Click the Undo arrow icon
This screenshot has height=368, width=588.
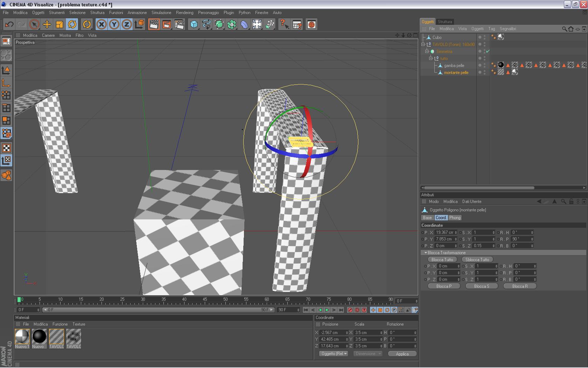9,25
